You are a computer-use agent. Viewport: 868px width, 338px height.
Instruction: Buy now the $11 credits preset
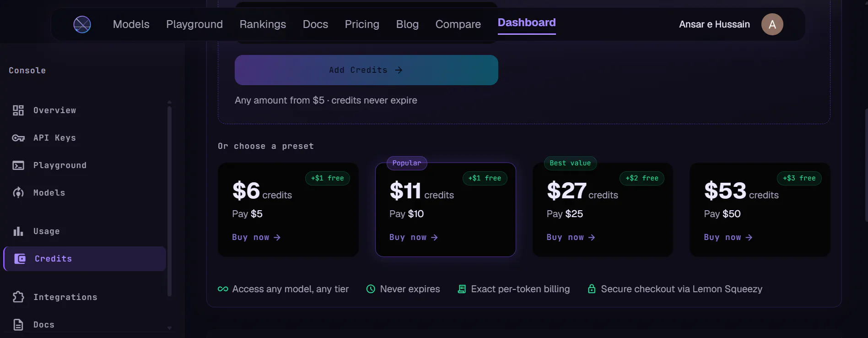pyautogui.click(x=414, y=237)
